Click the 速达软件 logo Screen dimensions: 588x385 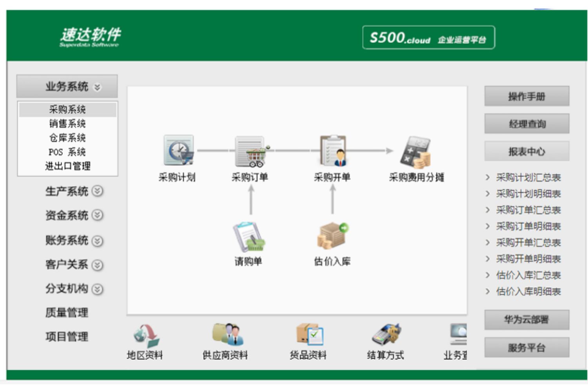coord(90,37)
